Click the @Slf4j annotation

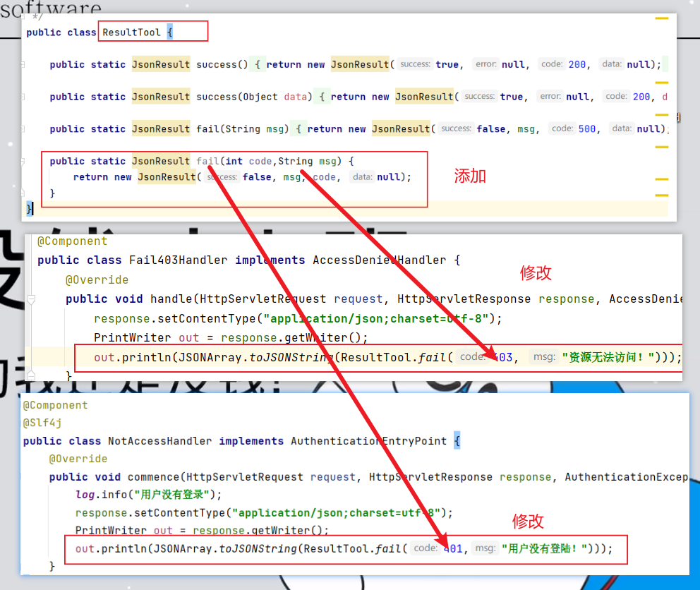pos(42,423)
